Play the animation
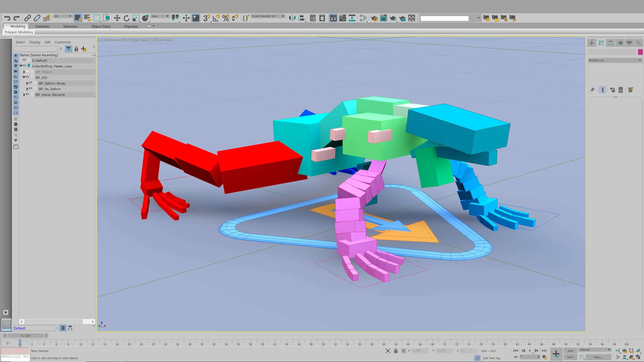 tap(530, 351)
